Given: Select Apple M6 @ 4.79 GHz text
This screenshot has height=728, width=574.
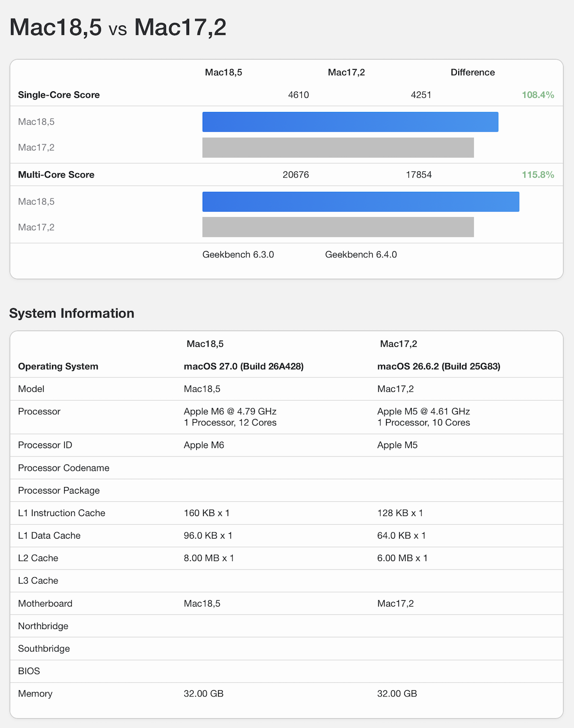Looking at the screenshot, I should tap(230, 411).
